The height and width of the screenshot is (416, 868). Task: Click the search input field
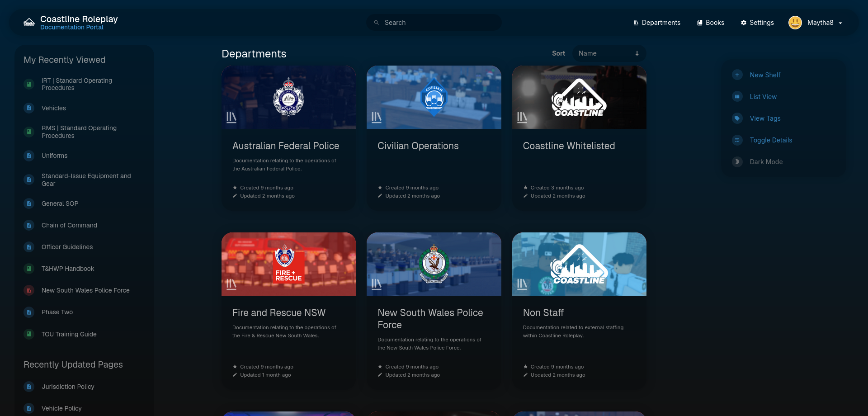tap(434, 23)
